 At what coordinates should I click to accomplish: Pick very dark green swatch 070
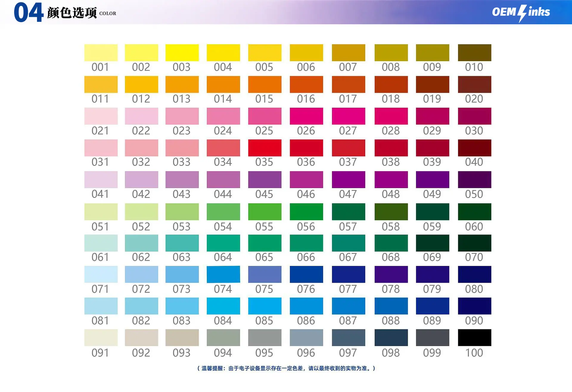click(474, 243)
